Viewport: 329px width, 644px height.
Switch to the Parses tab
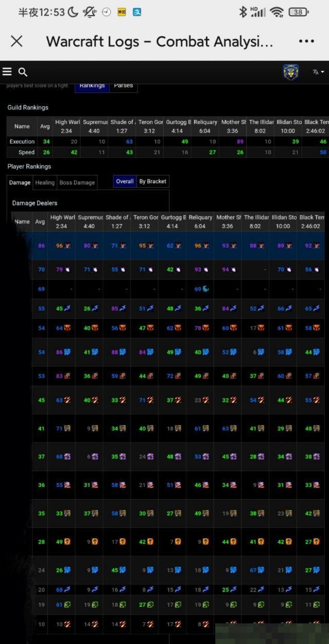click(124, 86)
